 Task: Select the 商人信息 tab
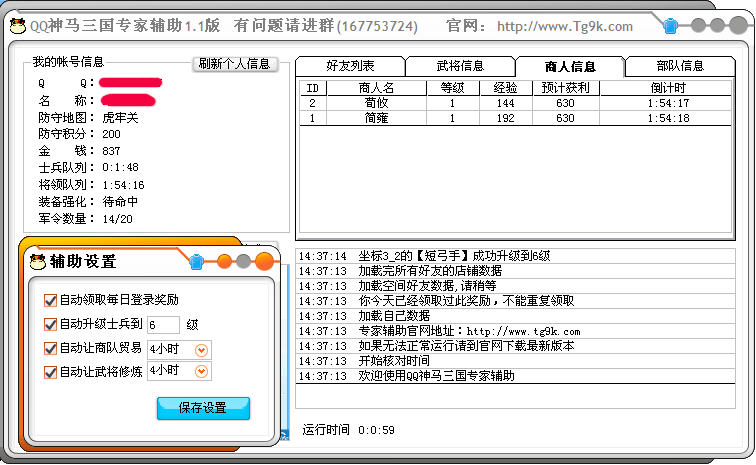click(x=570, y=67)
